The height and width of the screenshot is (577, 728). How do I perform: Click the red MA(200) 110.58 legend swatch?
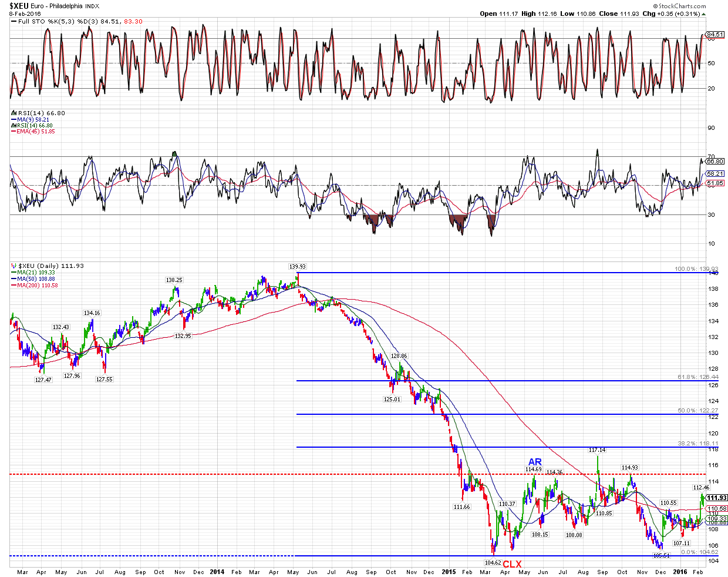point(14,286)
